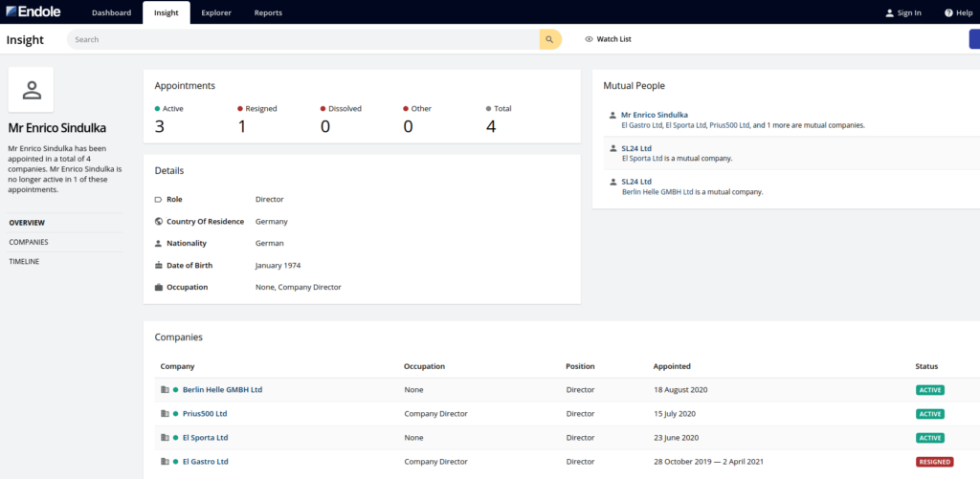Click building icon in Berlin Helle GMBH Ltd row
The image size is (980, 479).
(x=165, y=390)
